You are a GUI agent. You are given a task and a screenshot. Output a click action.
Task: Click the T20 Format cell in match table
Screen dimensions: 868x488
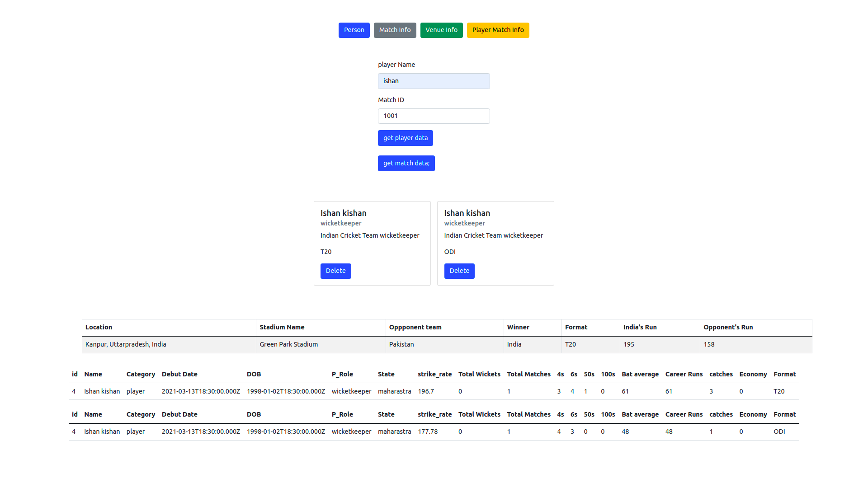click(x=571, y=344)
